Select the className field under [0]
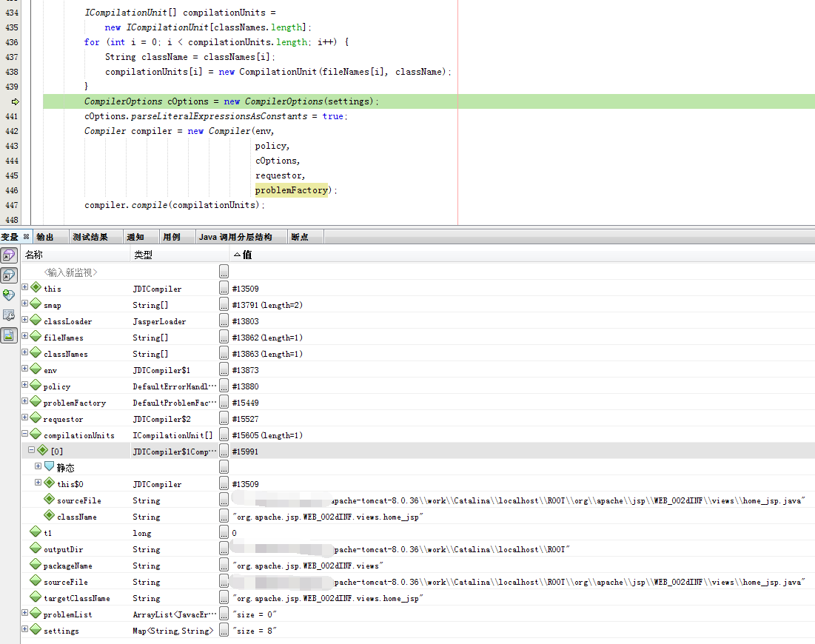815x644 pixels. pyautogui.click(x=418, y=517)
